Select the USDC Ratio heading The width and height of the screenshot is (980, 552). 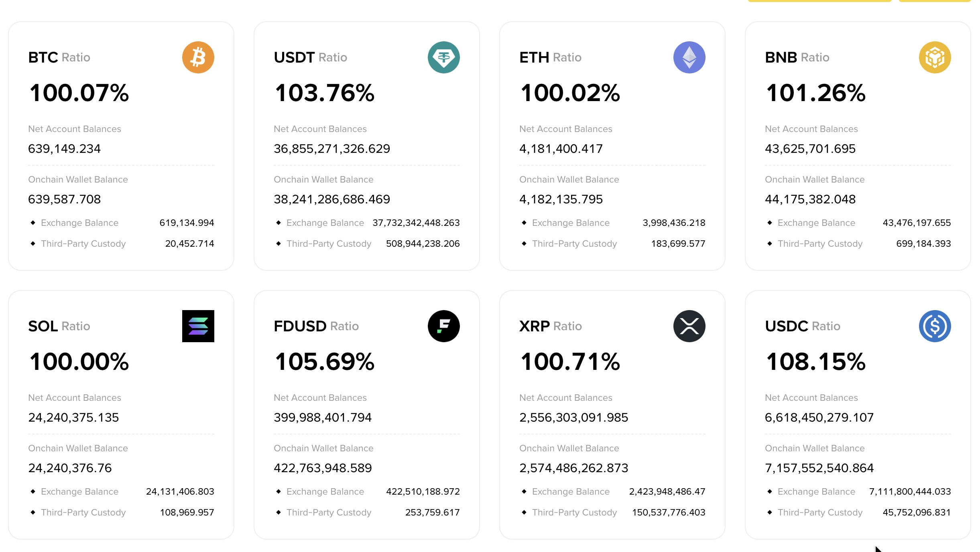(802, 326)
